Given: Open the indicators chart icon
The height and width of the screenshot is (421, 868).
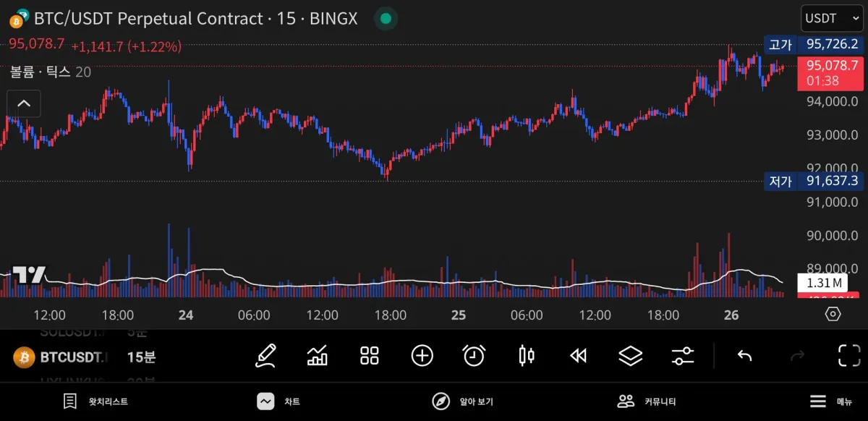Looking at the screenshot, I should pos(318,356).
